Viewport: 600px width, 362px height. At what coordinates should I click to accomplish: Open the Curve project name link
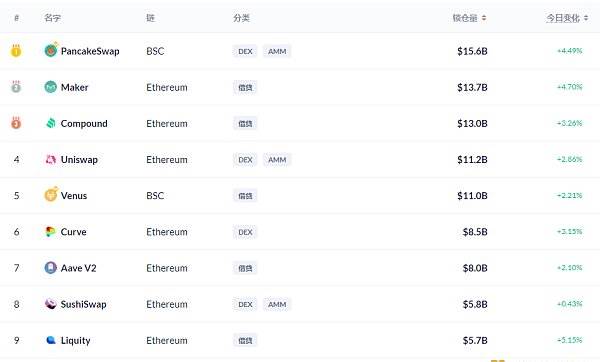pos(73,232)
